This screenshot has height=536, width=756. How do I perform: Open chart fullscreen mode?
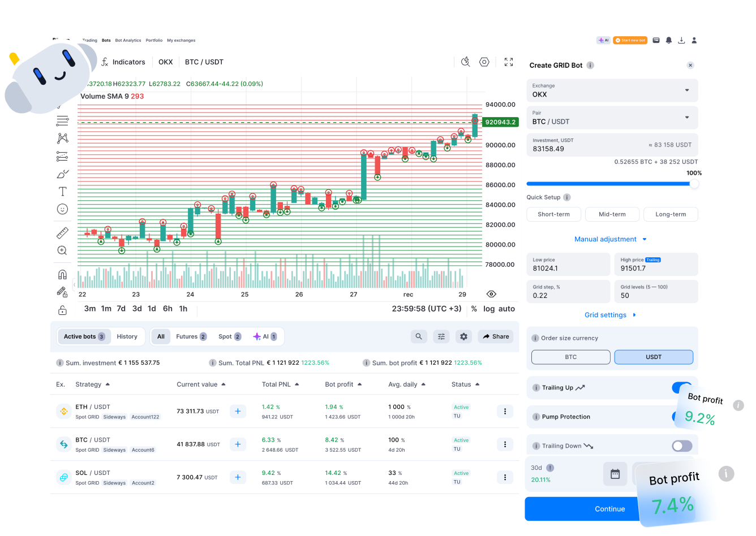click(508, 62)
